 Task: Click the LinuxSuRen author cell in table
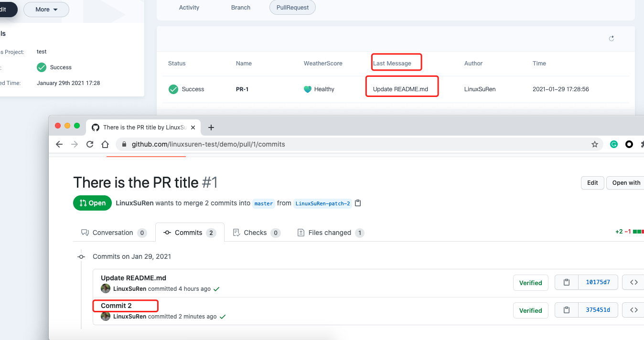tap(480, 89)
